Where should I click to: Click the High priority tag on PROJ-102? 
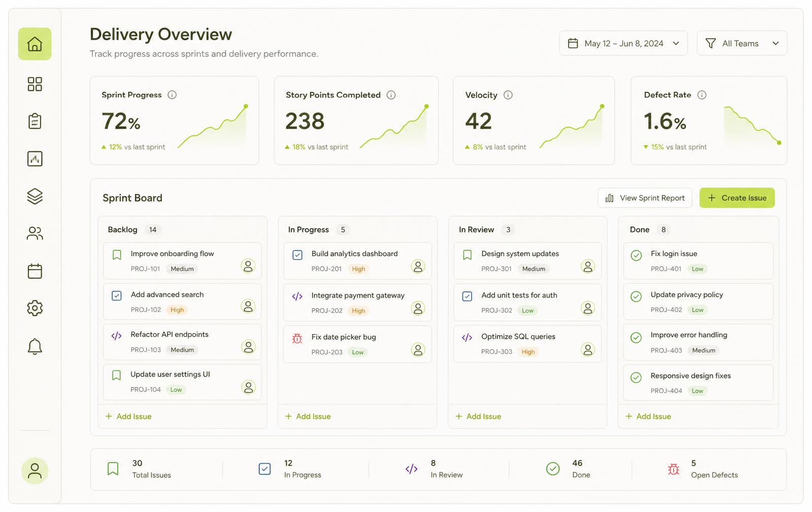[177, 310]
